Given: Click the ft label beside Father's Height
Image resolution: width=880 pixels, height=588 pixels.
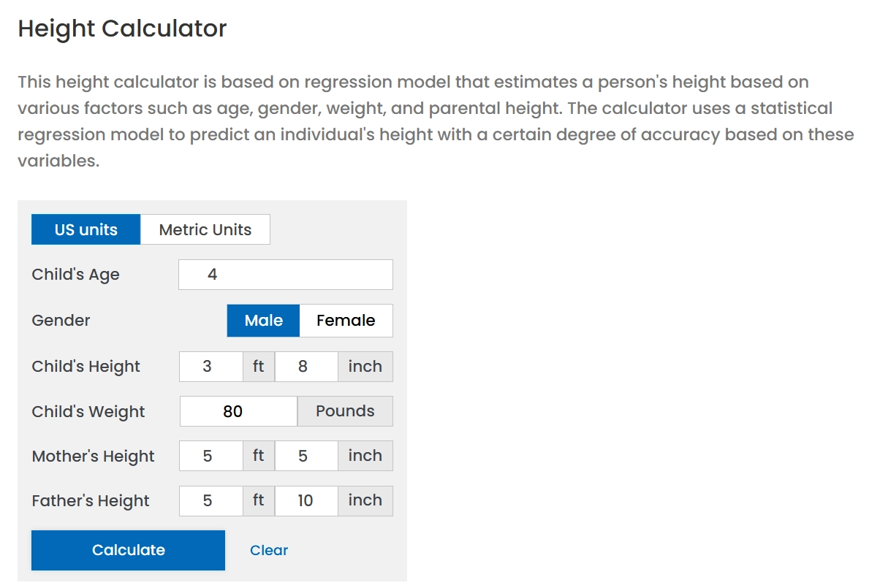Looking at the screenshot, I should tap(259, 501).
